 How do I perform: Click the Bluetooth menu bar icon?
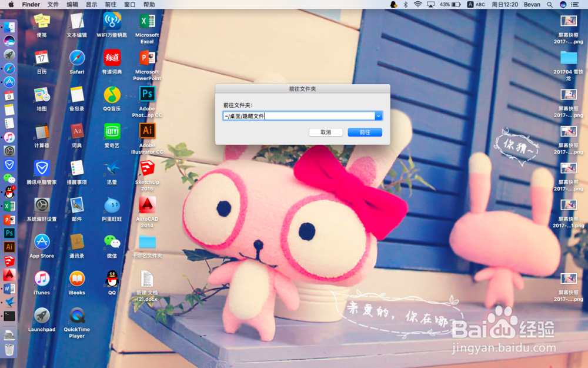click(x=405, y=5)
